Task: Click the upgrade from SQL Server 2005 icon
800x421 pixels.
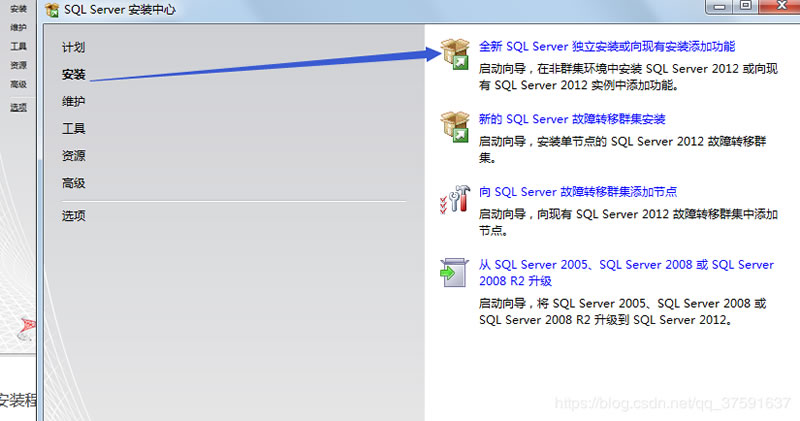Action: (x=454, y=273)
